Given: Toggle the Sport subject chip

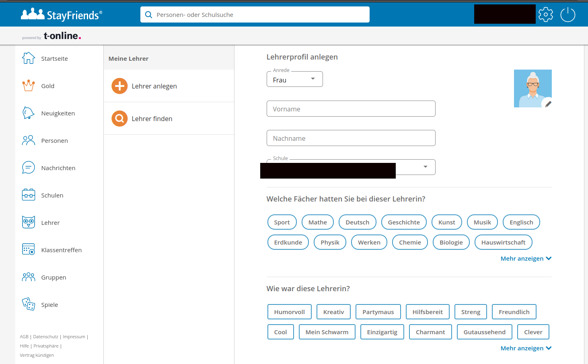Looking at the screenshot, I should 282,222.
